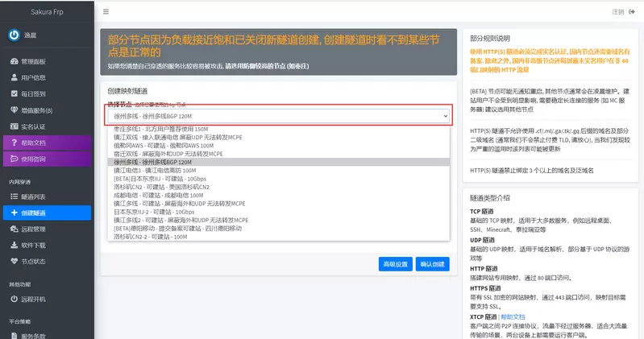Click the download icon for 软件下载

(x=15, y=245)
